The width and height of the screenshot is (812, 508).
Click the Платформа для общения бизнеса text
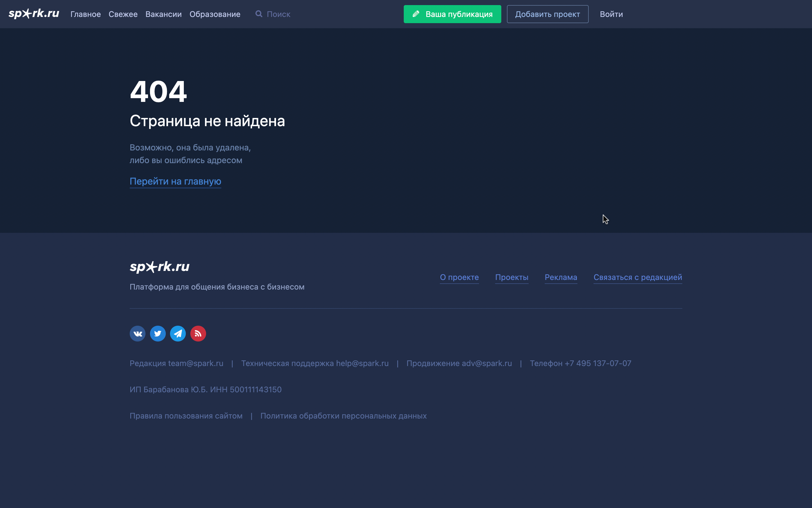[217, 287]
